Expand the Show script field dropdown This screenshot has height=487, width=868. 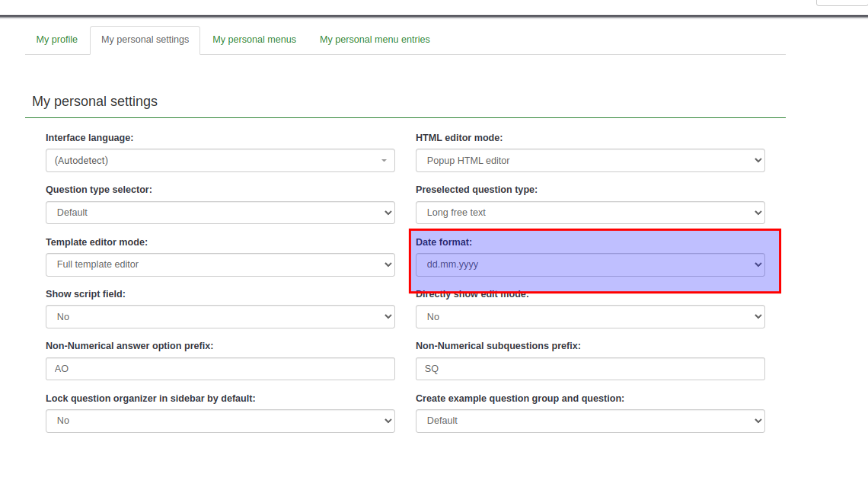220,317
